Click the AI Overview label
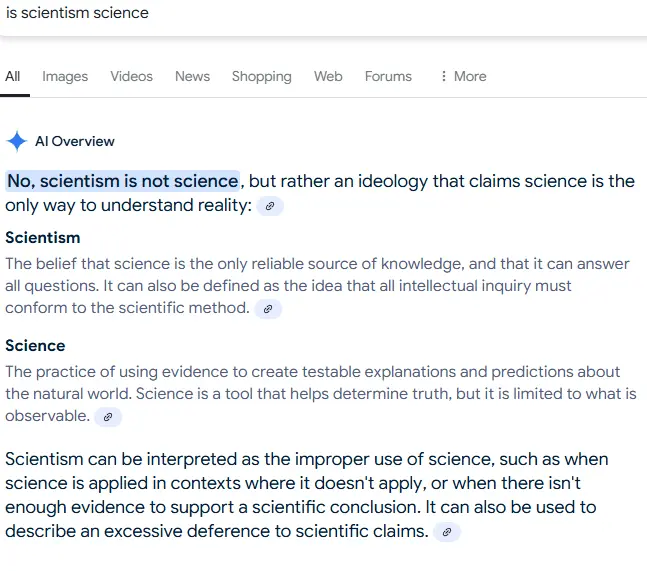Image resolution: width=647 pixels, height=571 pixels. click(75, 141)
